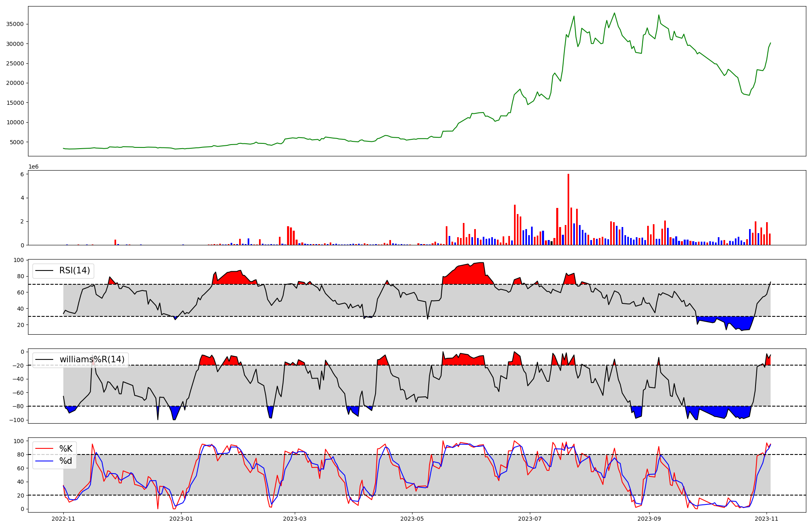
Task: Click the 2023-01 x-axis date label
Action: coord(181,519)
